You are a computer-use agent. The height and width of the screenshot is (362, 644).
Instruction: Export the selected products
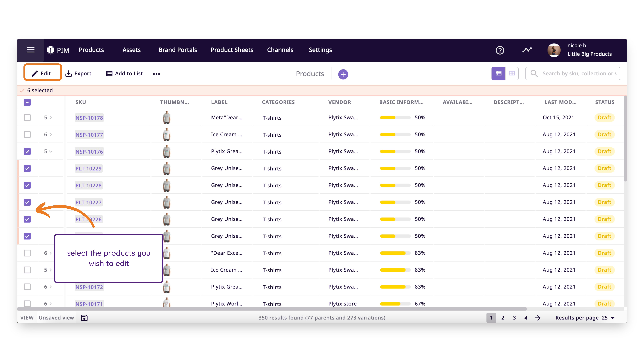pos(78,73)
